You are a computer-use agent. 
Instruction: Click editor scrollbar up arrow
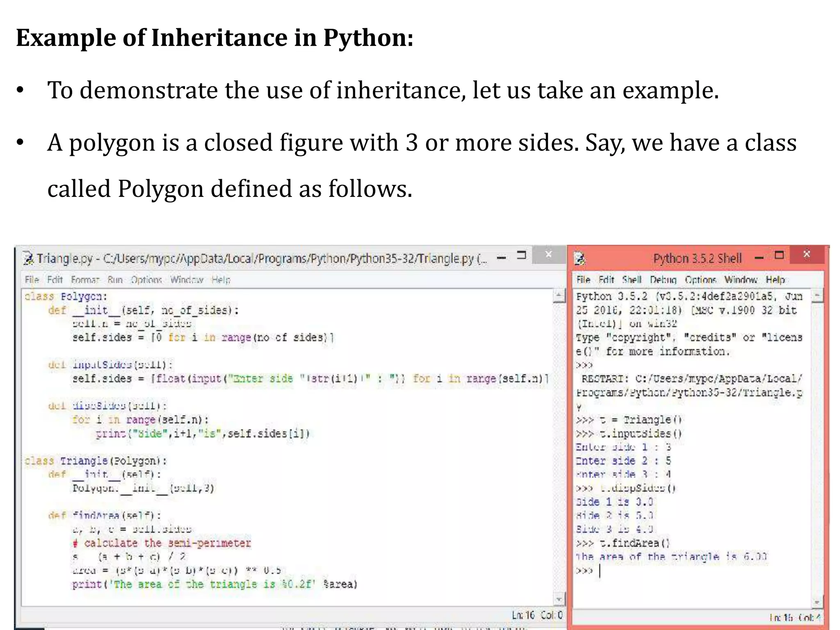click(x=559, y=296)
